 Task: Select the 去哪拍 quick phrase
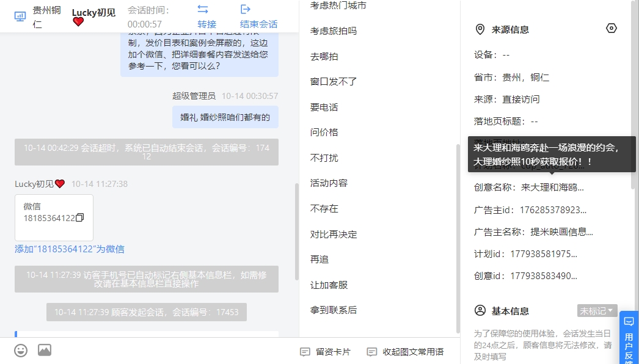324,57
